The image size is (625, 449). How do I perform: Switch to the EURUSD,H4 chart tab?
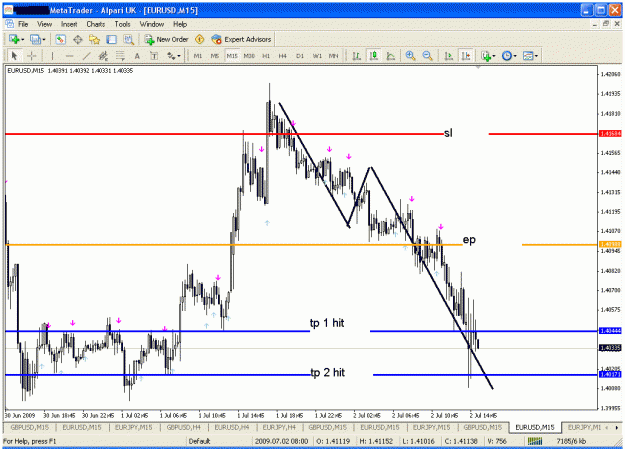click(232, 427)
